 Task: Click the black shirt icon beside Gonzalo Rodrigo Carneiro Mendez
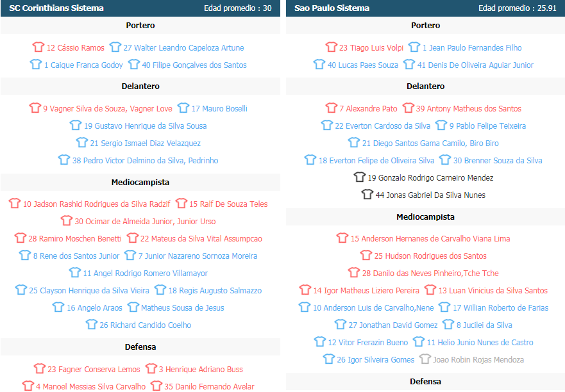click(360, 177)
